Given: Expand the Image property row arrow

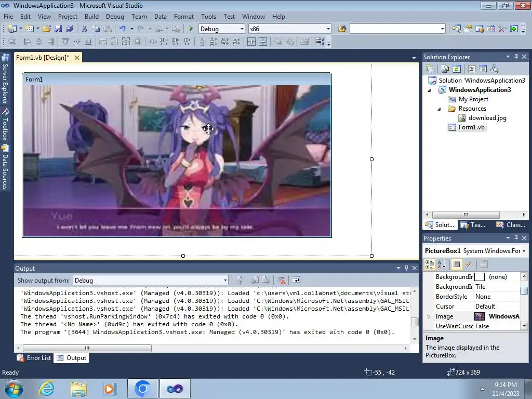Looking at the screenshot, I should point(429,316).
